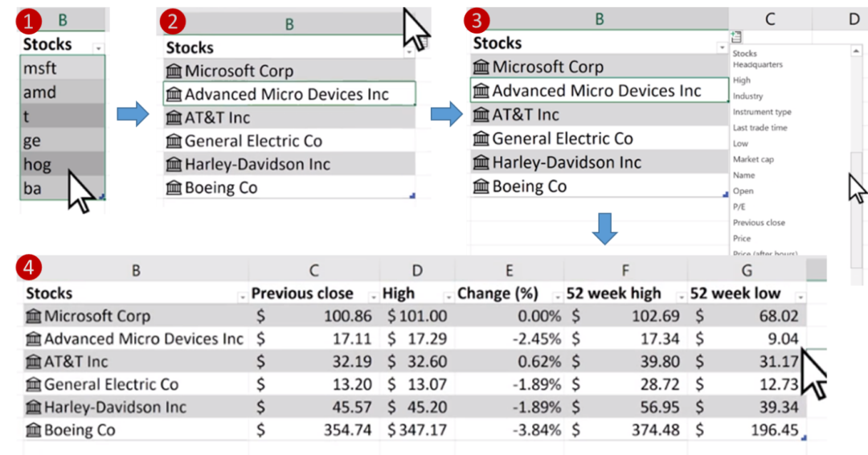
Task: Click stock icon beside Microsoft Corp in panel 3
Action: pyautogui.click(x=481, y=67)
